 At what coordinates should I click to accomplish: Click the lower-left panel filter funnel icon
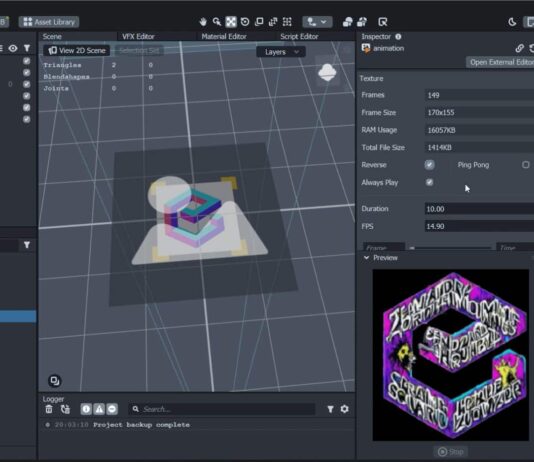(x=27, y=245)
